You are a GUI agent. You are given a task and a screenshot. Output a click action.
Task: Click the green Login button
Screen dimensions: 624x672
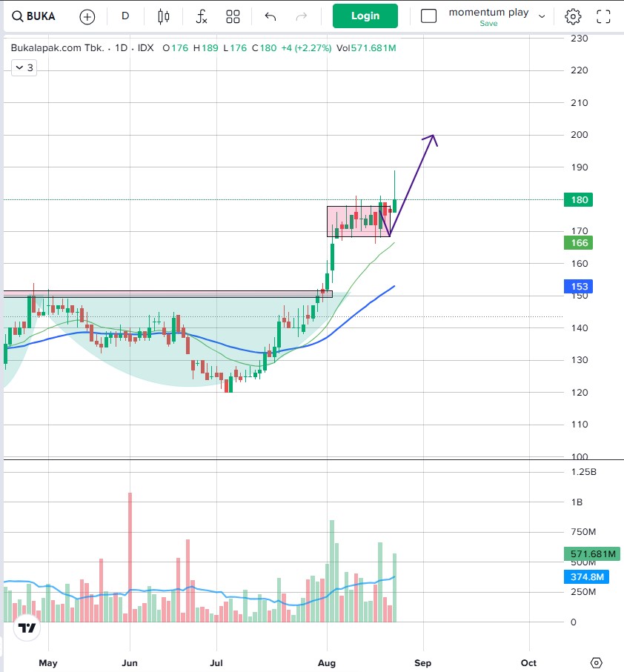[365, 16]
